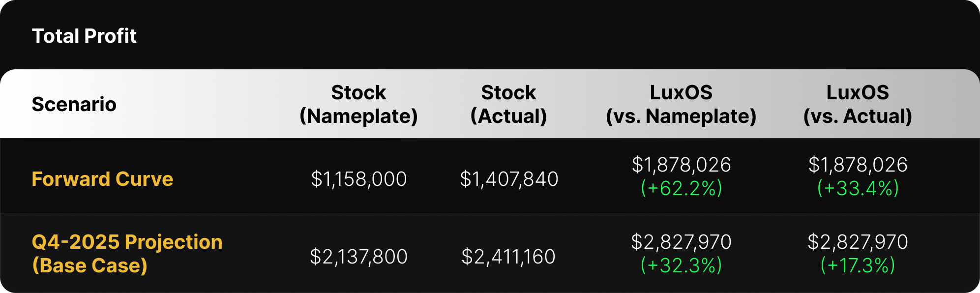The width and height of the screenshot is (980, 293).
Task: Click the $2,137,800 Stock Nameplate value
Action: pyautogui.click(x=358, y=257)
